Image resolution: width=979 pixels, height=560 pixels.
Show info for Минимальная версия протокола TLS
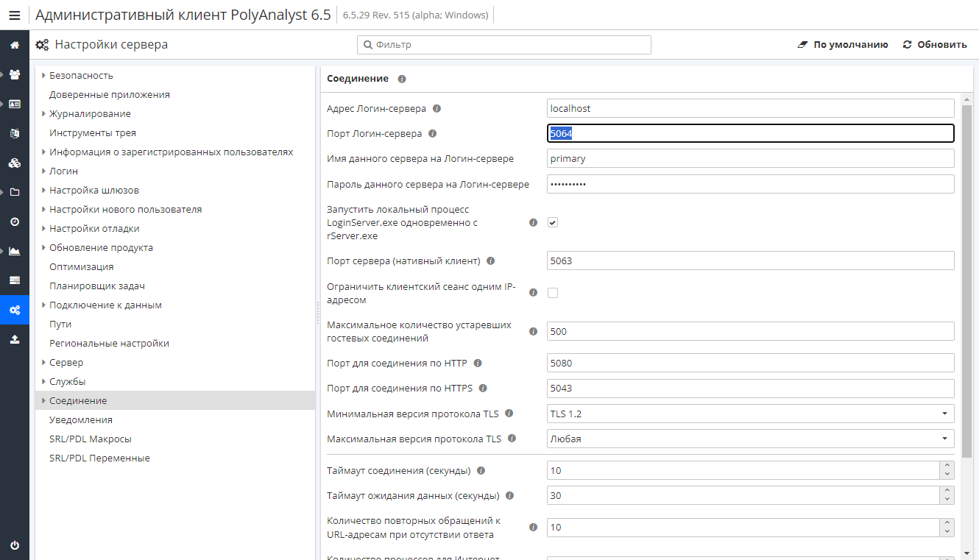click(509, 414)
